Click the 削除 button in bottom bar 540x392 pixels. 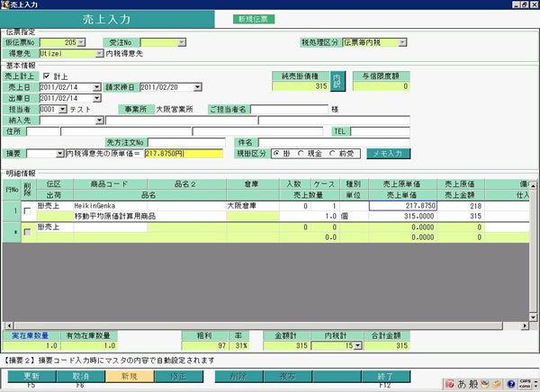tap(239, 376)
